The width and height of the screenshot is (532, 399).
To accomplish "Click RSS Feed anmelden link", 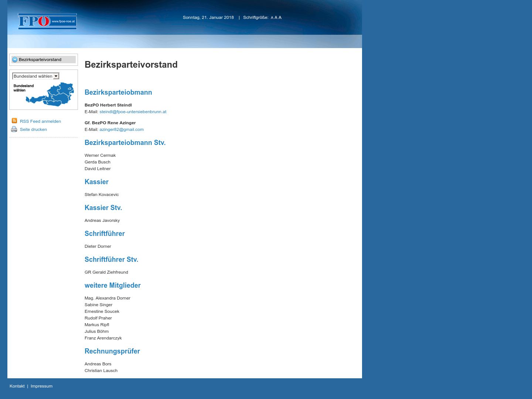I will click(x=40, y=121).
